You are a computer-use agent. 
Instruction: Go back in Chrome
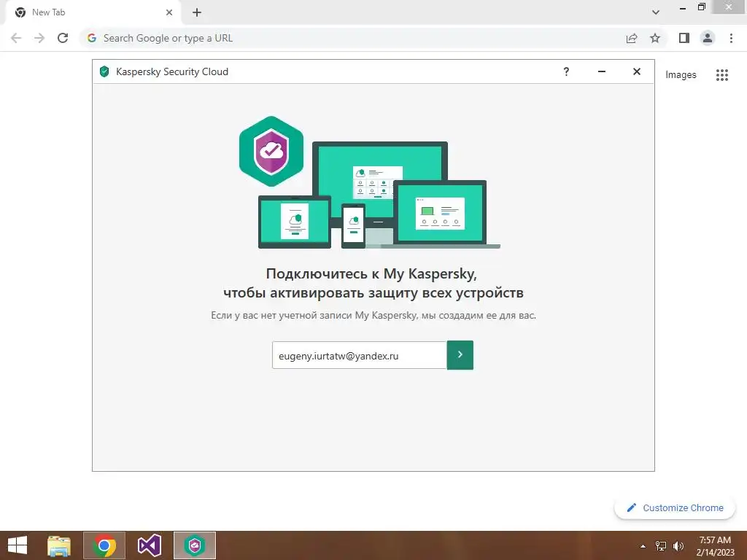pos(16,38)
